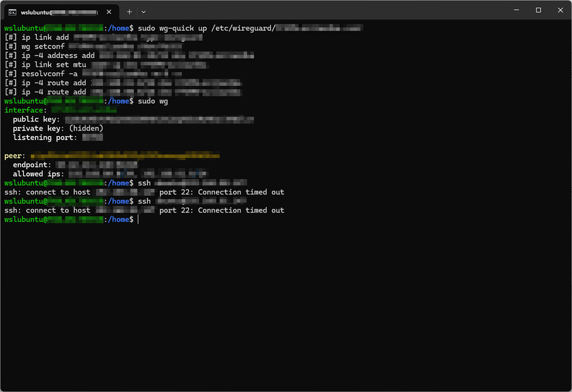Click the green "interface:" label
This screenshot has height=392, width=572.
[26, 110]
